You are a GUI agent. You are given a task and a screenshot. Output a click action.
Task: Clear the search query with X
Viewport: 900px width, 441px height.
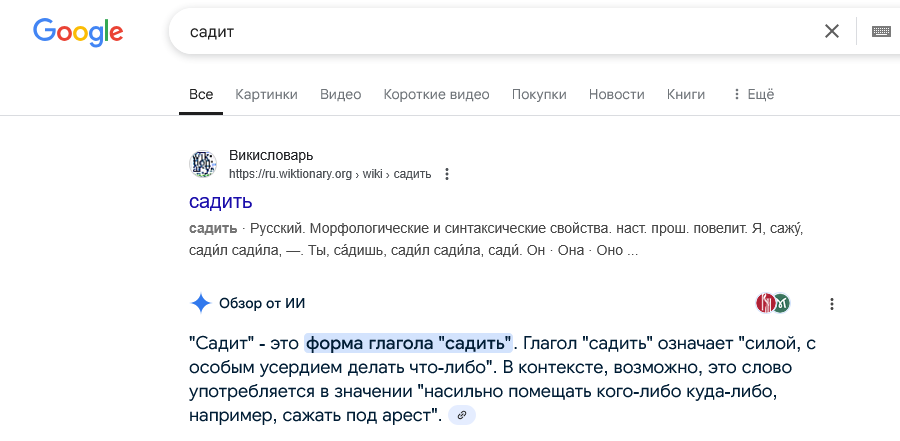832,31
